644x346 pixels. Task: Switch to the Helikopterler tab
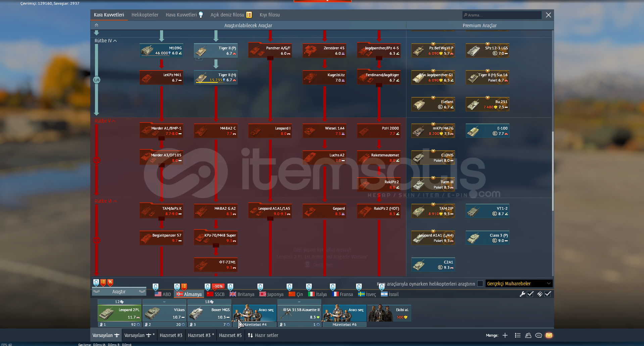pos(145,15)
